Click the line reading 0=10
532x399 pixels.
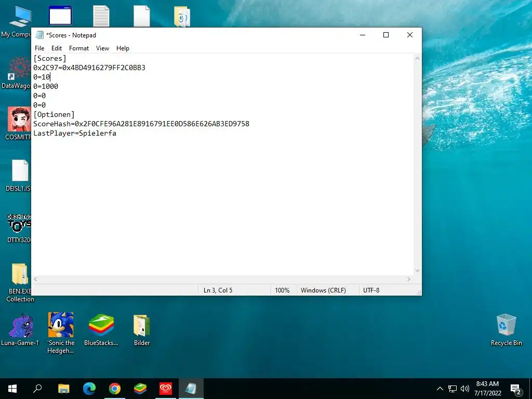[42, 77]
